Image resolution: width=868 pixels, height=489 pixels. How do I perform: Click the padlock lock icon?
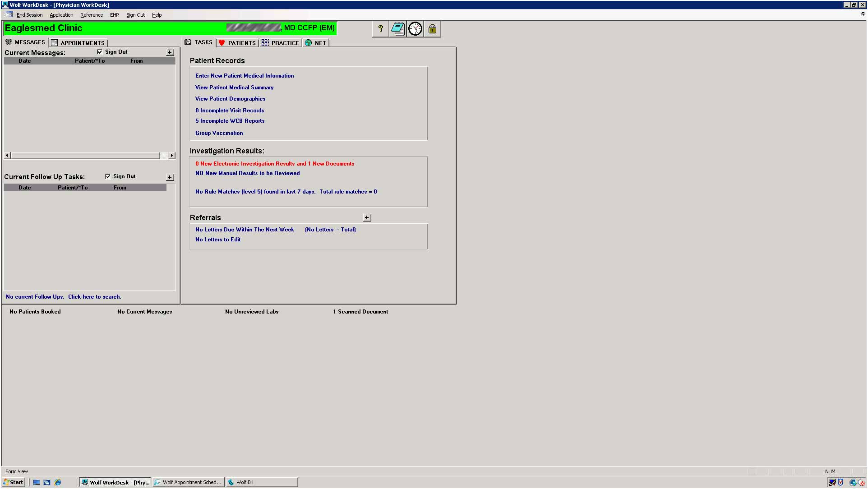pos(432,29)
